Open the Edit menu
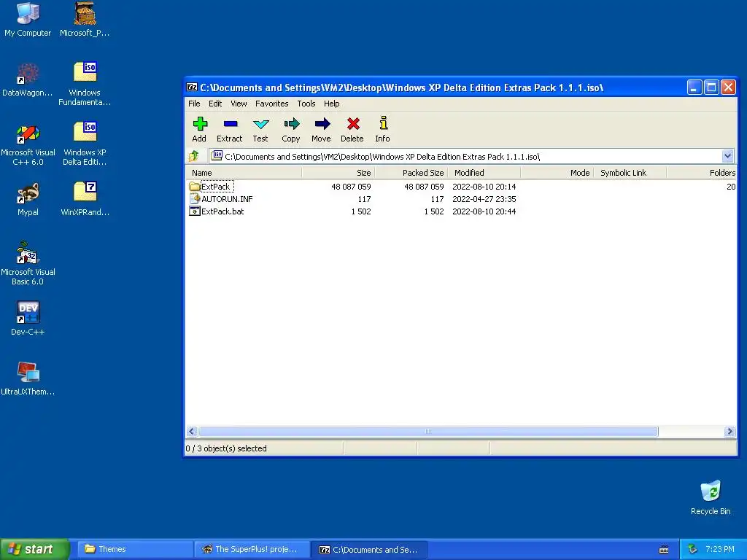 tap(215, 104)
